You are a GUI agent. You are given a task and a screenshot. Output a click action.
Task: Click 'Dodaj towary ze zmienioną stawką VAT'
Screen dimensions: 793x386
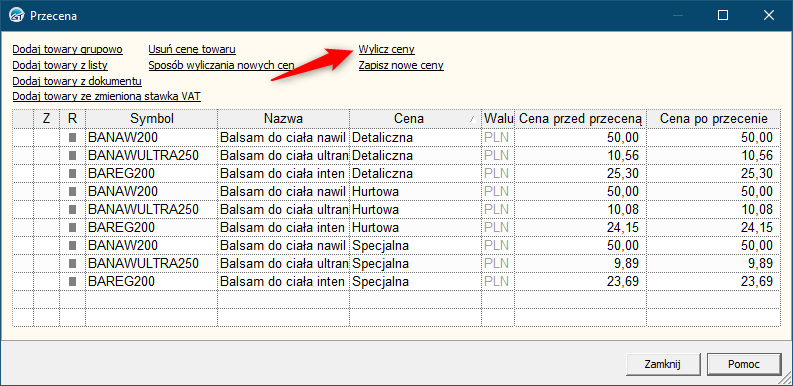tap(107, 96)
